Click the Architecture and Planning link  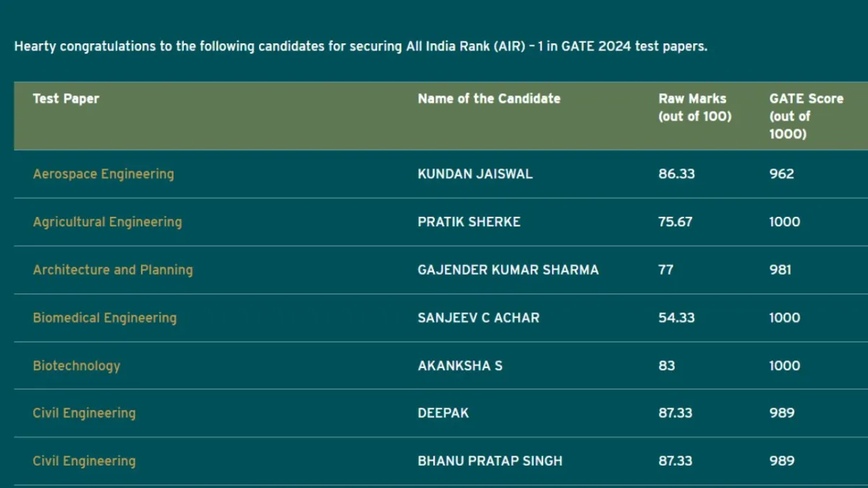click(113, 270)
